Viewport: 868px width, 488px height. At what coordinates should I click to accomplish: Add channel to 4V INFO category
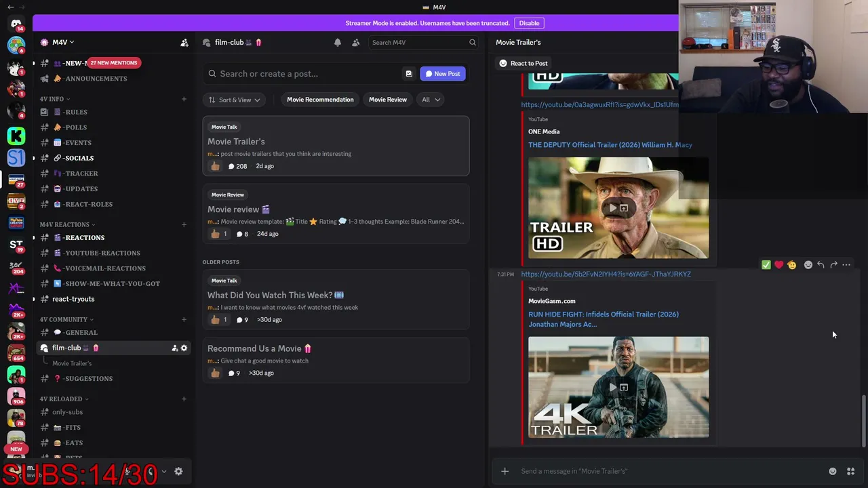(184, 99)
